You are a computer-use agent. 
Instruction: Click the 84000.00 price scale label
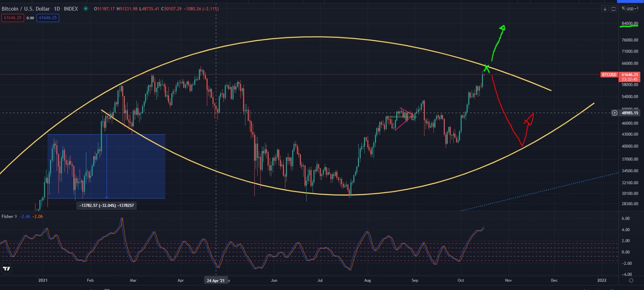(x=630, y=24)
